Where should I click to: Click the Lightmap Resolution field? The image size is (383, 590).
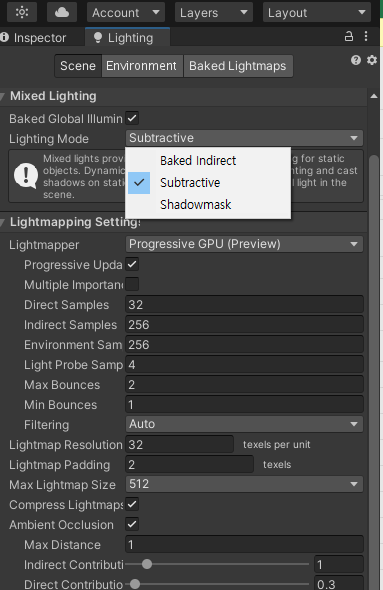tap(179, 444)
